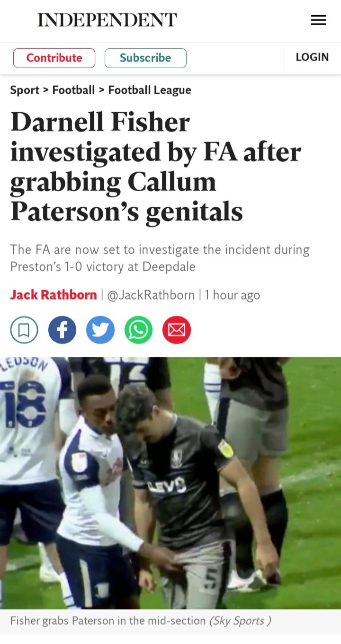Open the LOGIN page
Image resolution: width=341 pixels, height=644 pixels.
(312, 57)
